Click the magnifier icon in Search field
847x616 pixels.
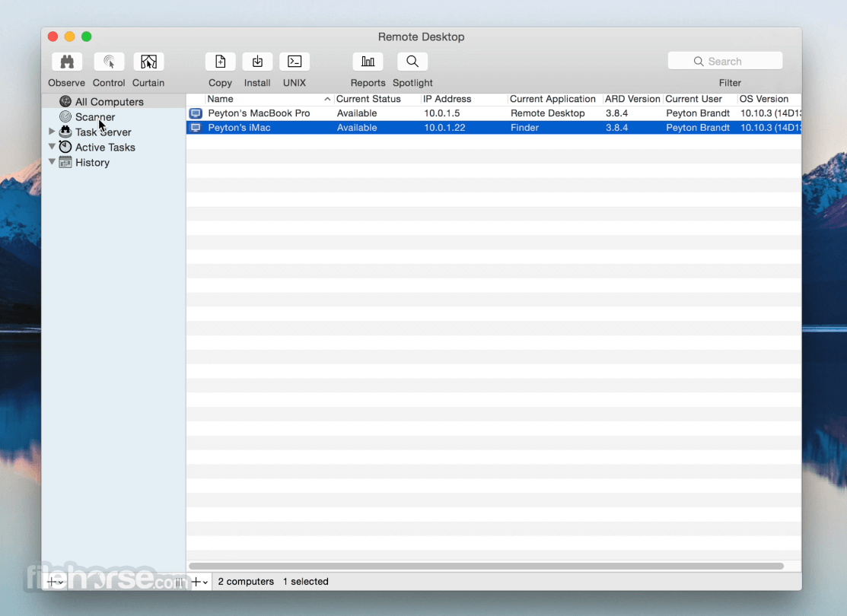699,62
